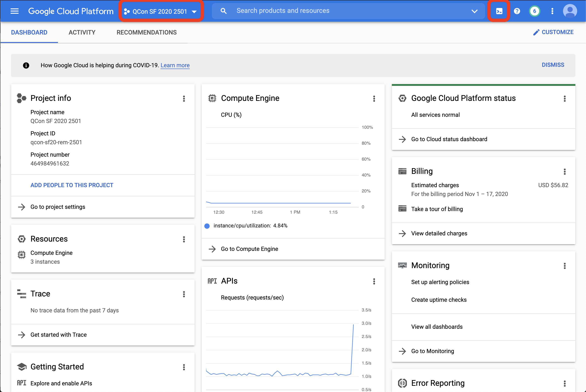
Task: Click the Google Cloud Platform logo text
Action: (71, 11)
